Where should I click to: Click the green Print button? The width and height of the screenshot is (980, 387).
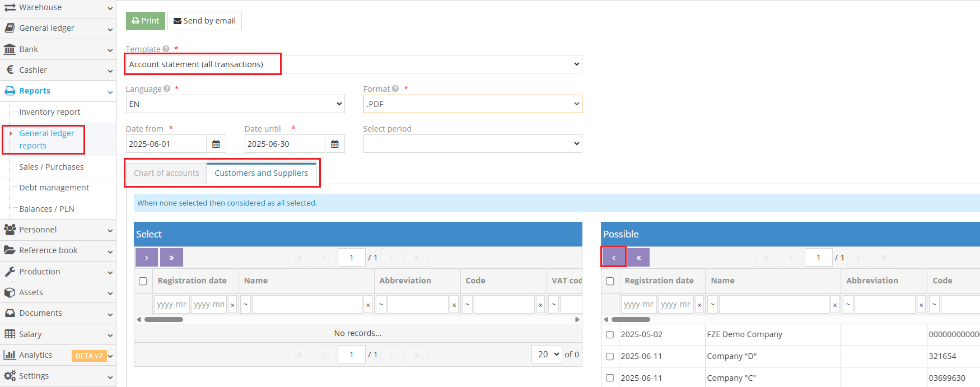(146, 21)
